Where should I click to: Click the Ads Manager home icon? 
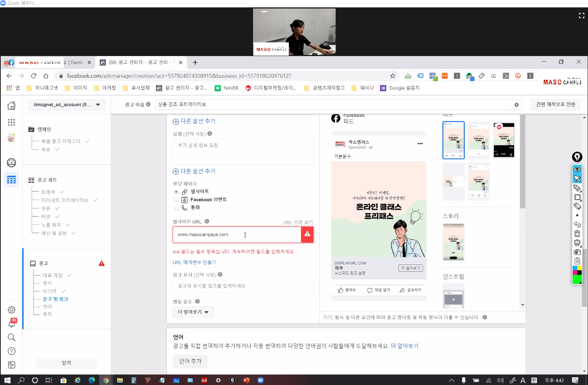(x=11, y=105)
